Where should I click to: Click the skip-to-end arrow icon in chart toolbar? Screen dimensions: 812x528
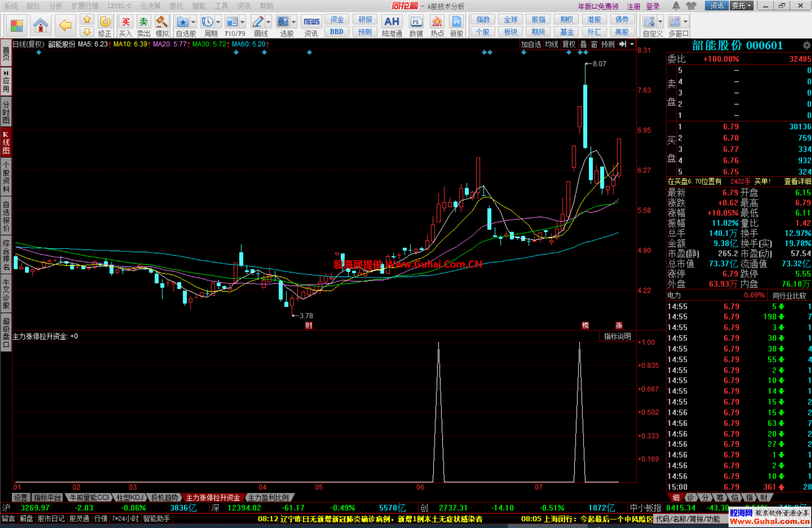coord(623,44)
